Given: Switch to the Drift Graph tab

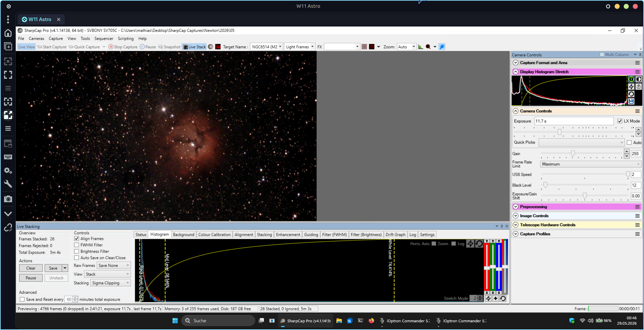Looking at the screenshot, I should [395, 235].
